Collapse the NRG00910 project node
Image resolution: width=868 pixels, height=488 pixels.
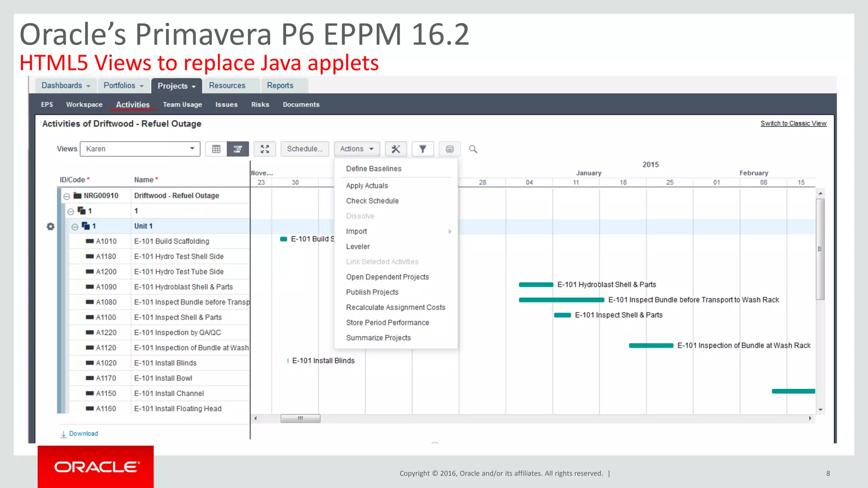point(67,196)
